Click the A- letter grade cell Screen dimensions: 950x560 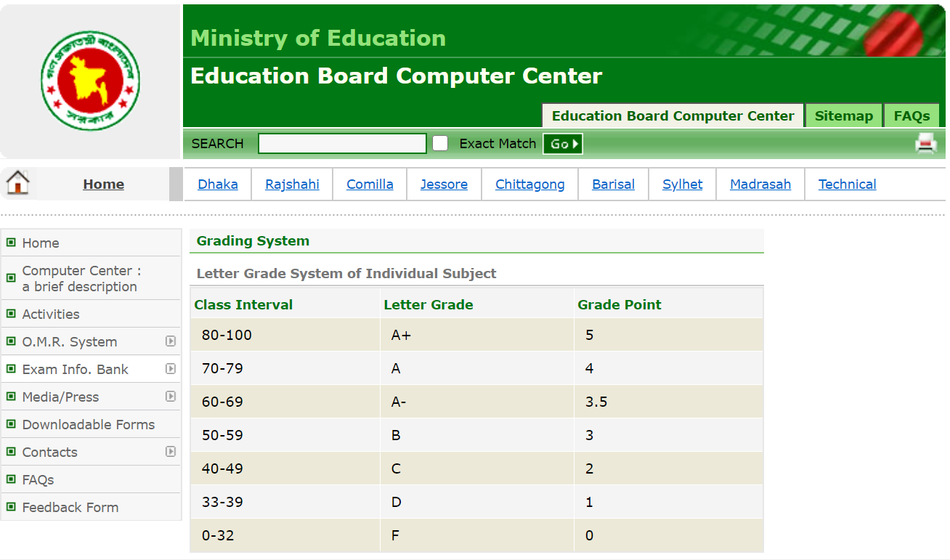476,402
